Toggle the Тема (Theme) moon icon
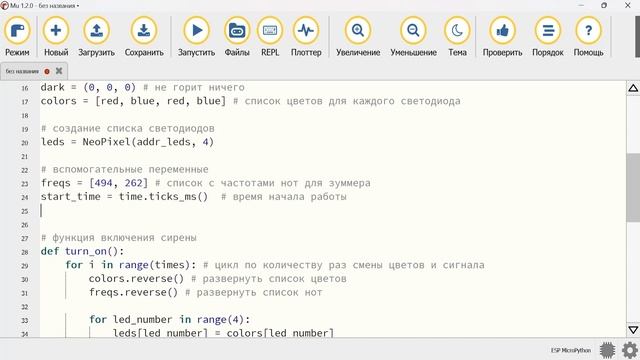This screenshot has height=360, width=640. [457, 36]
